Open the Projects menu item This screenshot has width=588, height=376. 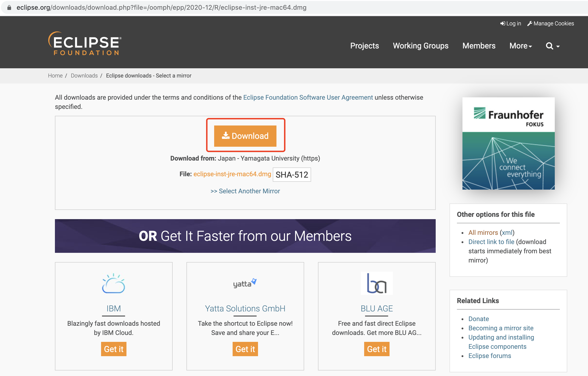364,46
